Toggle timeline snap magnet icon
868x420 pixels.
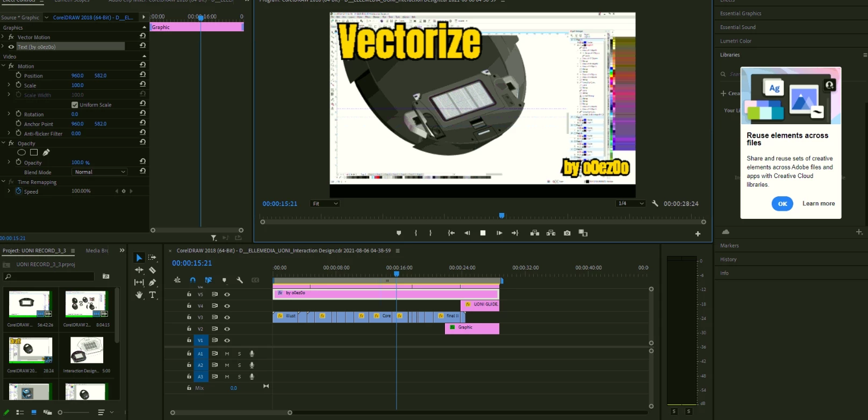pyautogui.click(x=193, y=280)
